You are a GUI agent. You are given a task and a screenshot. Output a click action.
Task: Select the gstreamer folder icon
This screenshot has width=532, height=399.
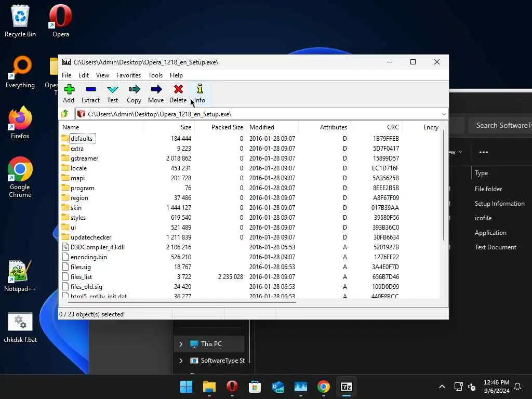coord(65,158)
